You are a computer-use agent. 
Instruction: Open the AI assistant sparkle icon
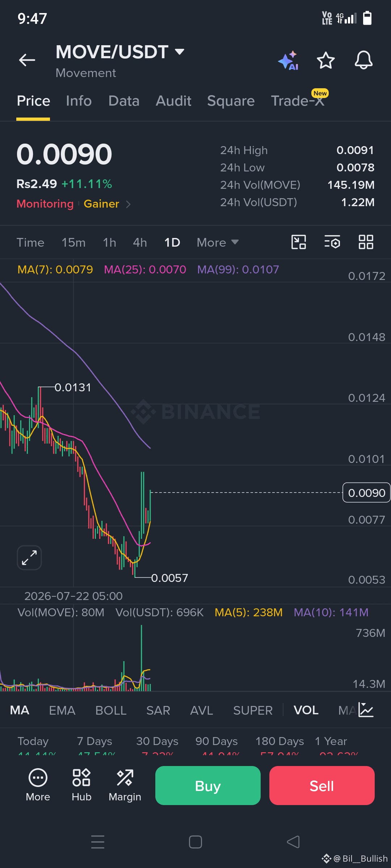coord(289,60)
